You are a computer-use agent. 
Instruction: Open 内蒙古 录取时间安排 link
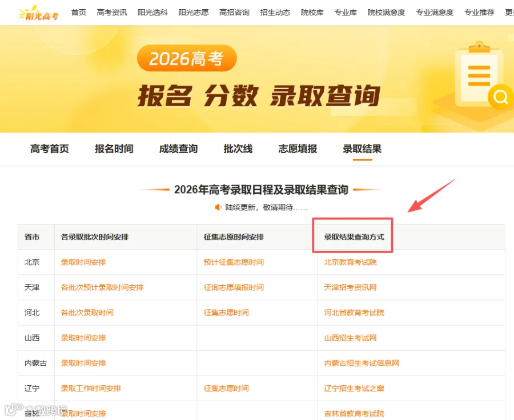point(83,363)
